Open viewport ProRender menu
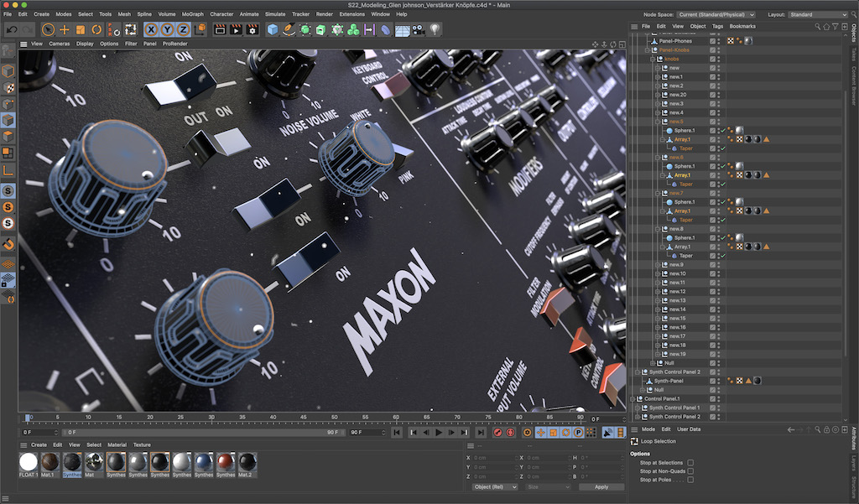Viewport: 859px width, 504px height. click(174, 44)
